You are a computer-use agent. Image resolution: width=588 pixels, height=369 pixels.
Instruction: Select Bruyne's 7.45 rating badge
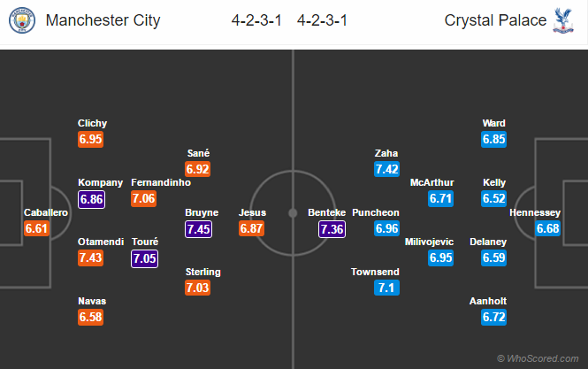198,229
